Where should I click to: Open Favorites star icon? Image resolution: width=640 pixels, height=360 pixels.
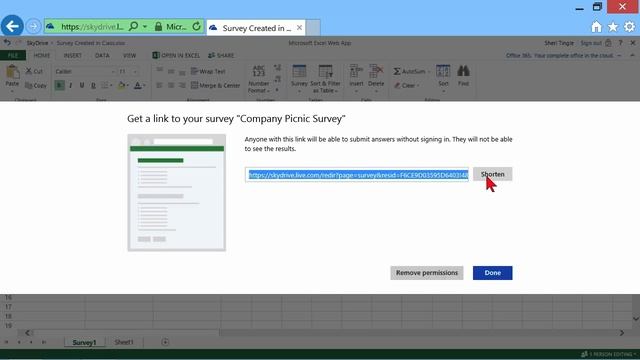tap(613, 27)
